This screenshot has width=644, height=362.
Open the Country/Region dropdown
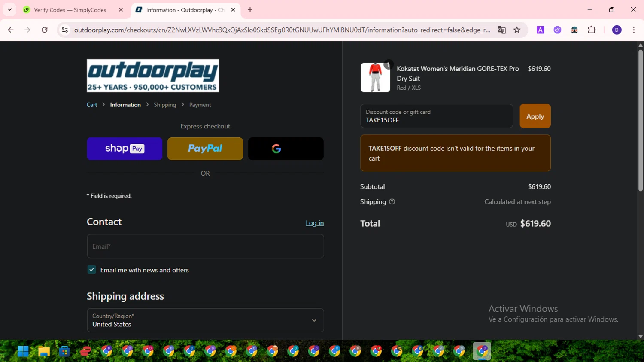point(205,320)
